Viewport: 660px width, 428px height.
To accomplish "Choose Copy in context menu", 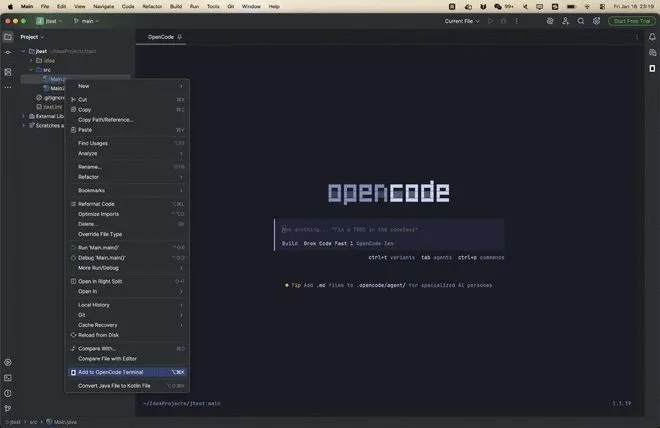I will 127,109.
